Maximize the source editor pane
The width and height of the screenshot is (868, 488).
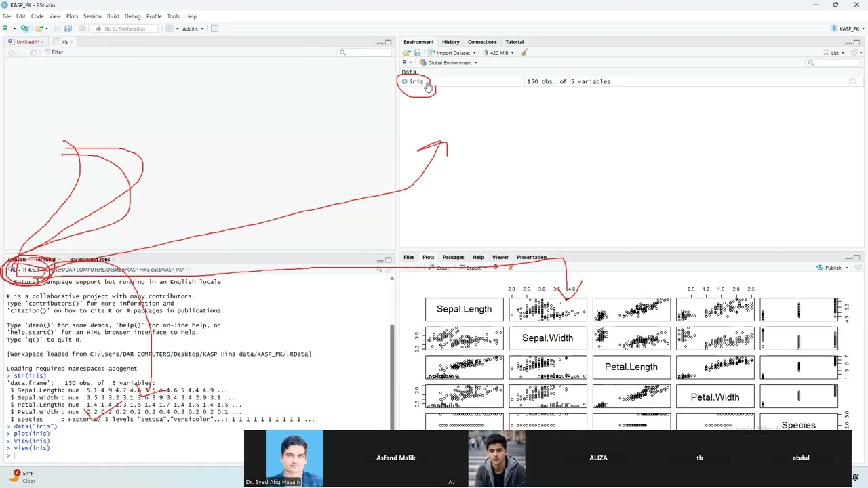pyautogui.click(x=389, y=43)
